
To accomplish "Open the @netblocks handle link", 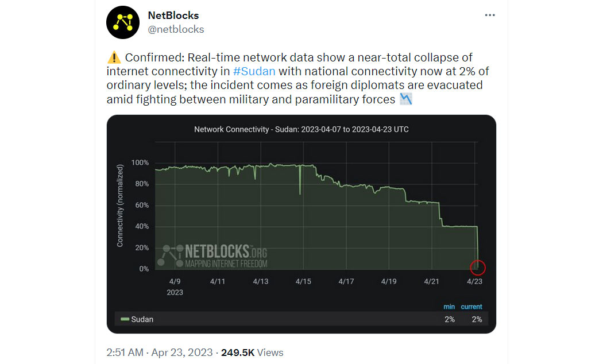I will point(176,29).
